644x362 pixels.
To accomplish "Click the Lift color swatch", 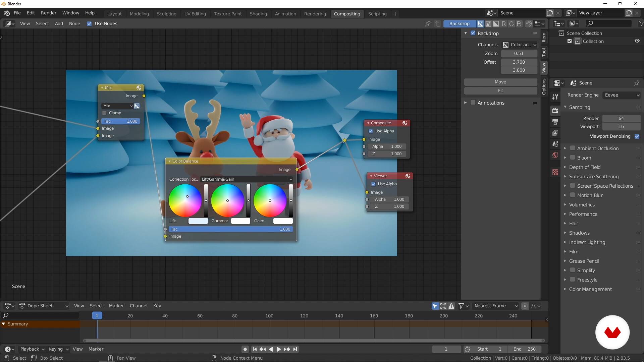I will point(198,221).
